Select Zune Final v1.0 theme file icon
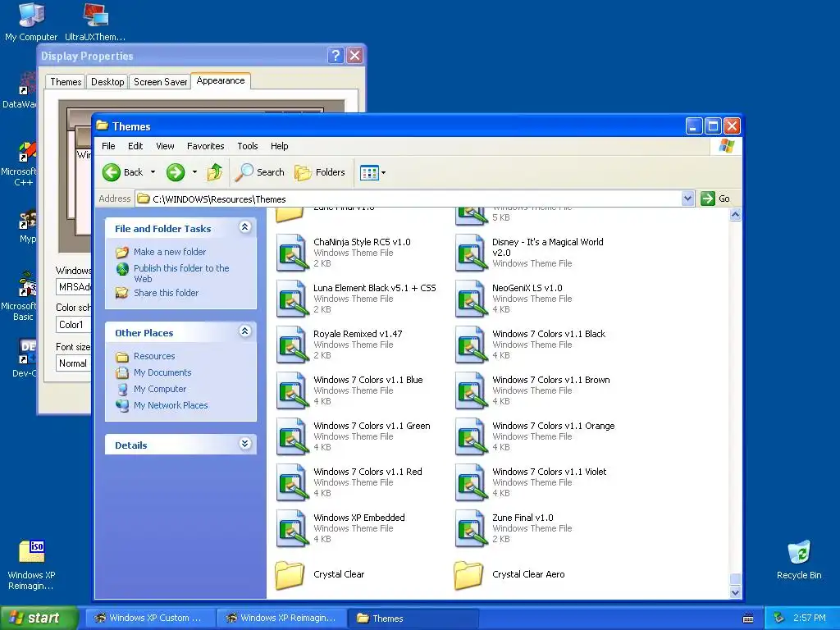Screen dimensions: 840x630 click(x=472, y=529)
